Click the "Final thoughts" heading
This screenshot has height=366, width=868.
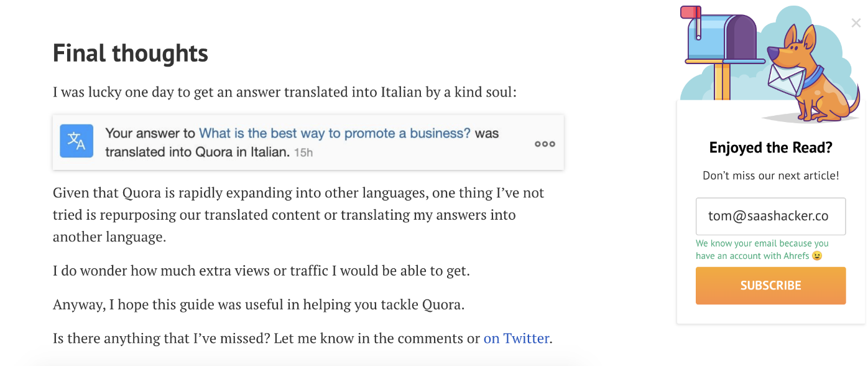(131, 54)
